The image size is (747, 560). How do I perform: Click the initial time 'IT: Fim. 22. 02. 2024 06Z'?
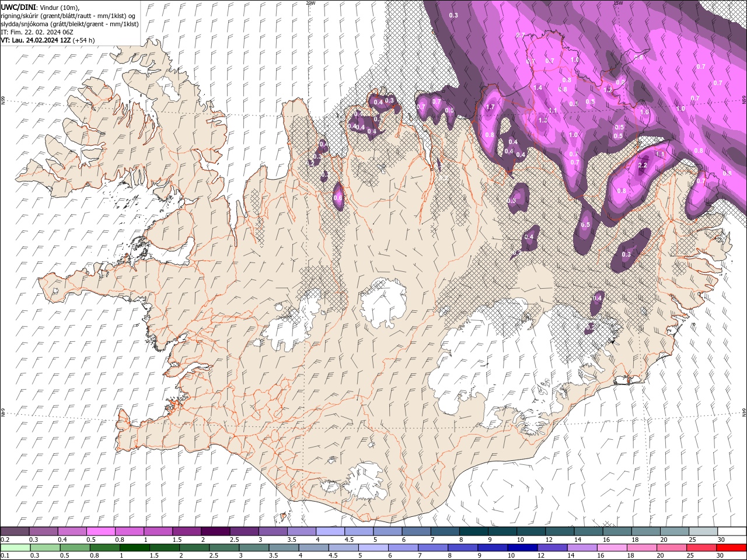click(36, 32)
